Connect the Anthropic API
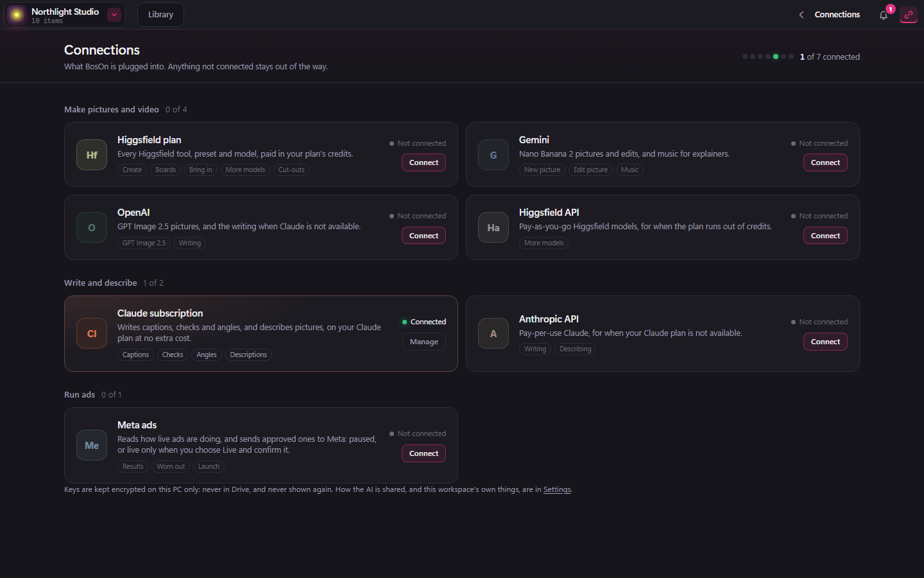 [825, 342]
